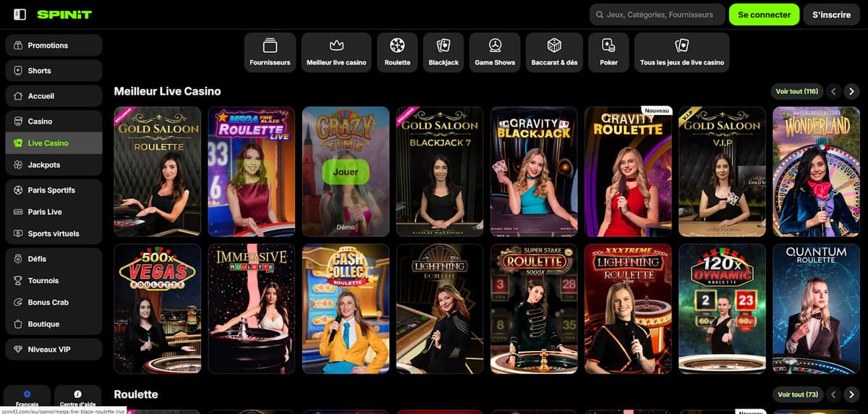Open Gravity Roulette game
The height and width of the screenshot is (414, 868).
(x=628, y=172)
